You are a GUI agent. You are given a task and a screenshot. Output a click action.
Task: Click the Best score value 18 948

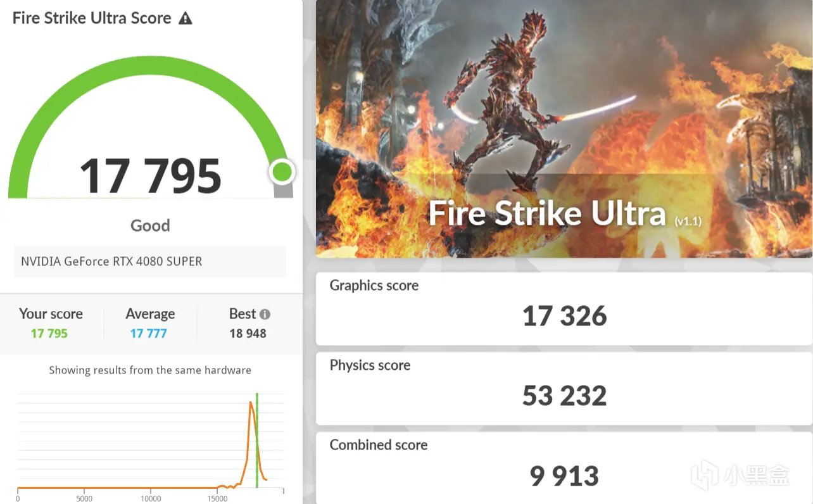248,334
